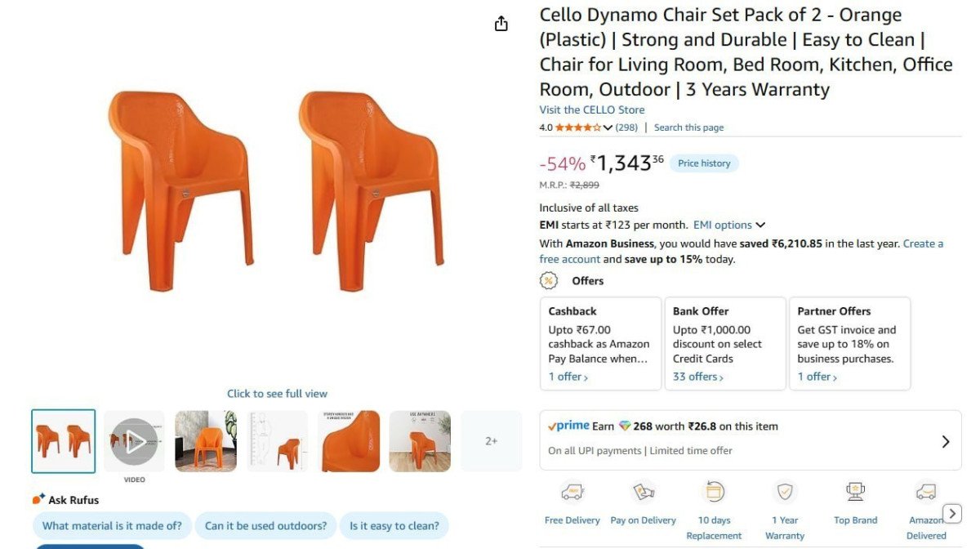Ask Rufus what material it is made of

(111, 525)
